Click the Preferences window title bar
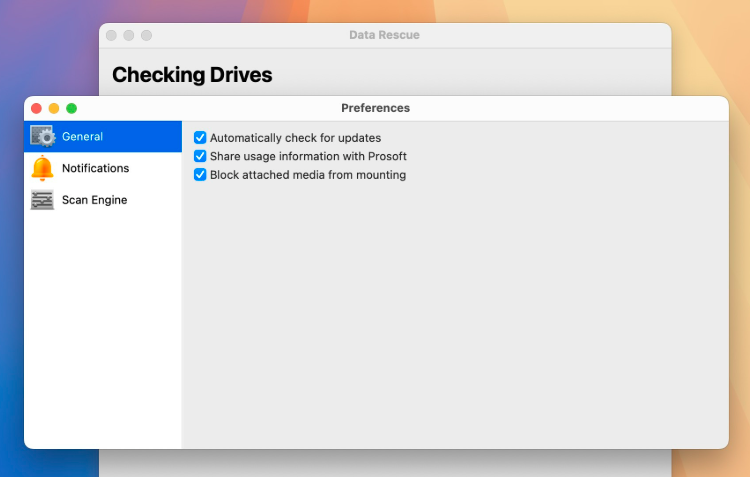This screenshot has width=750, height=477. click(x=376, y=108)
